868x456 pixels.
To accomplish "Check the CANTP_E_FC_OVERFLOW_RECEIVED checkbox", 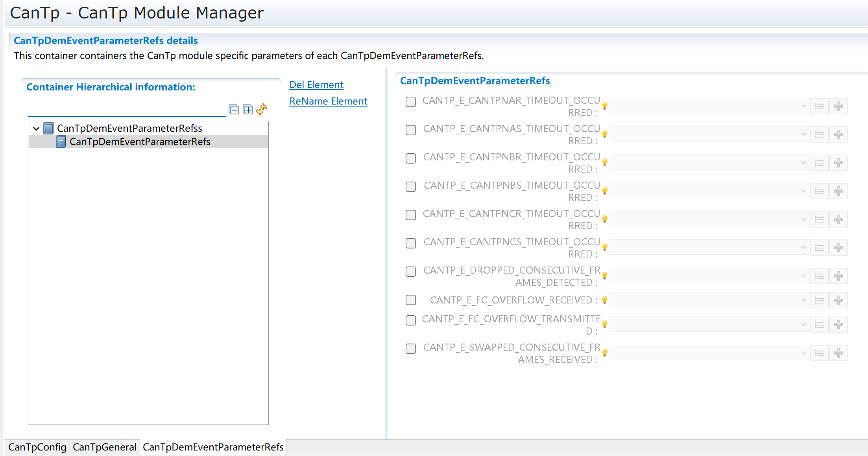I will [411, 300].
